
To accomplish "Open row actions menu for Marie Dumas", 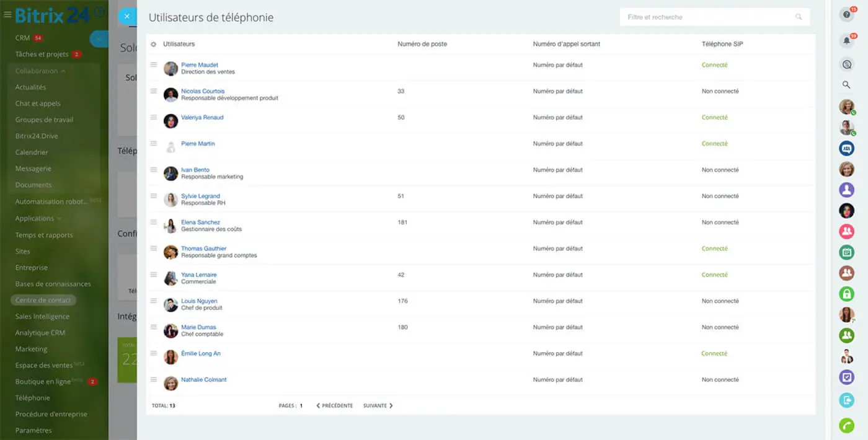I will click(154, 327).
